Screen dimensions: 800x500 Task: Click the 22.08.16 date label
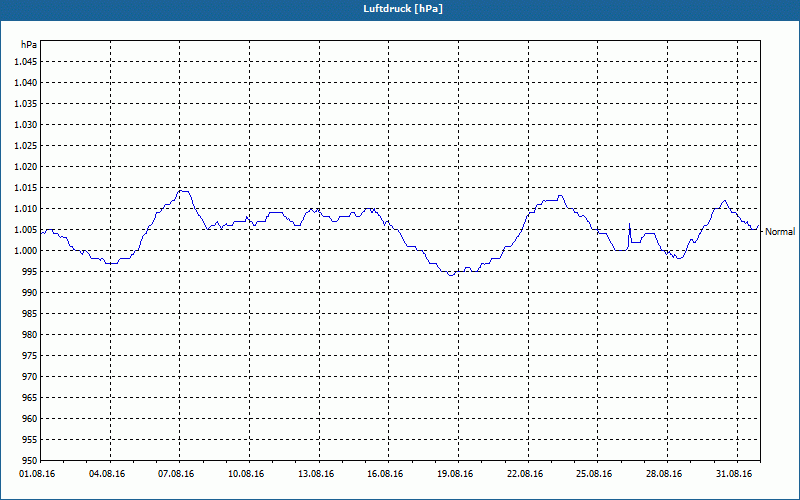tap(525, 474)
